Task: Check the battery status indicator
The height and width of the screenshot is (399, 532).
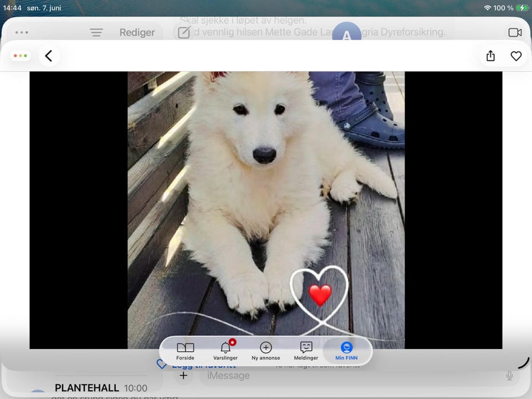Action: pyautogui.click(x=522, y=8)
